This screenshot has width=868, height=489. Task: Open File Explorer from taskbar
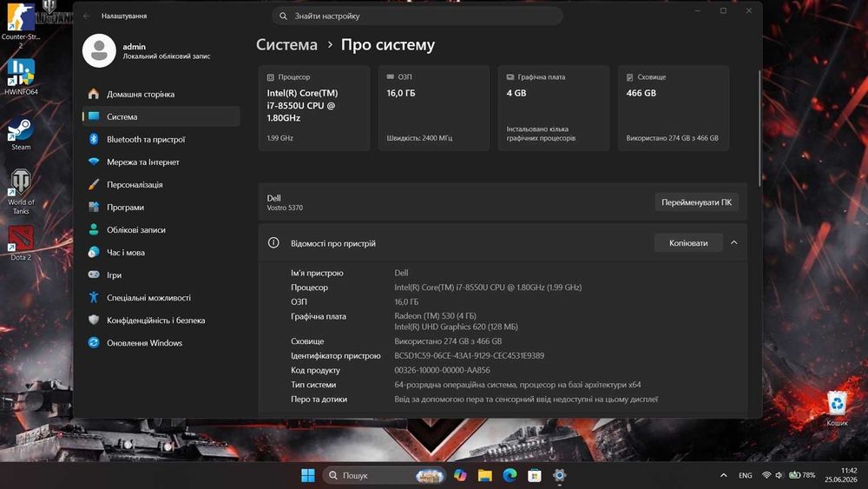coord(485,475)
